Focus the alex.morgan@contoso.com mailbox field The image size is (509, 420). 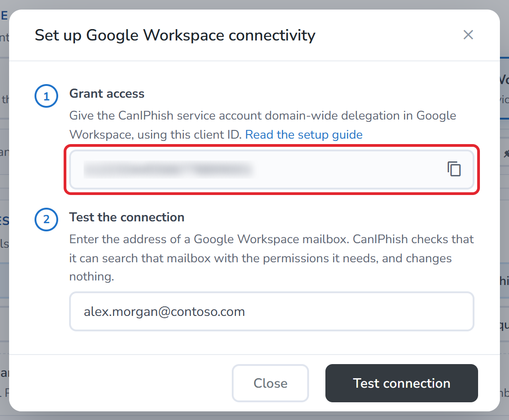point(272,312)
